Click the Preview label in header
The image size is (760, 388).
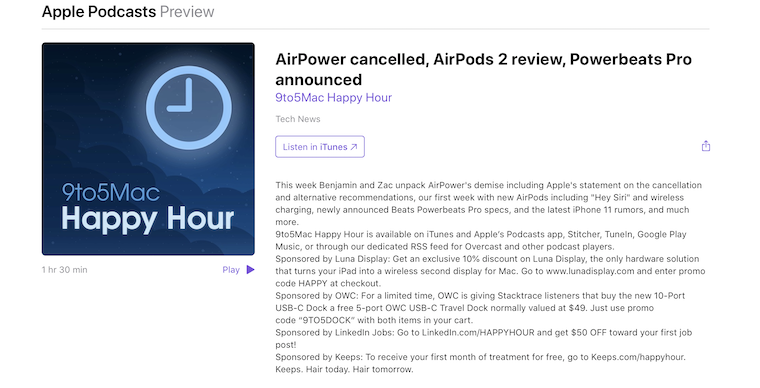(187, 12)
